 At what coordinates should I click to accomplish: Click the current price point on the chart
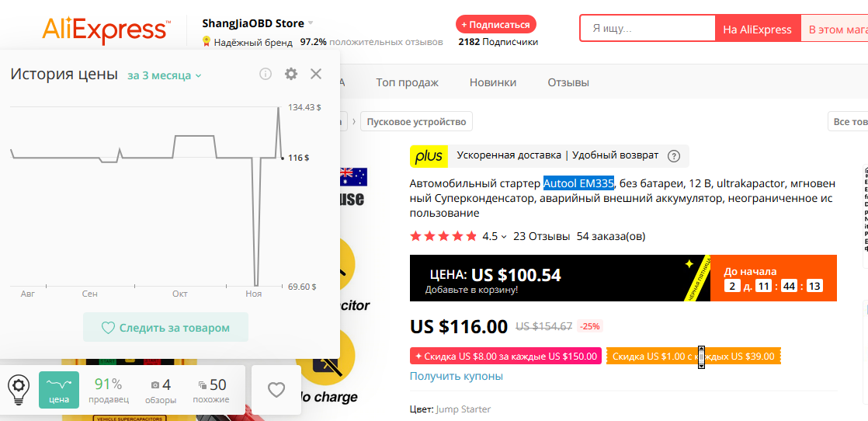point(283,158)
